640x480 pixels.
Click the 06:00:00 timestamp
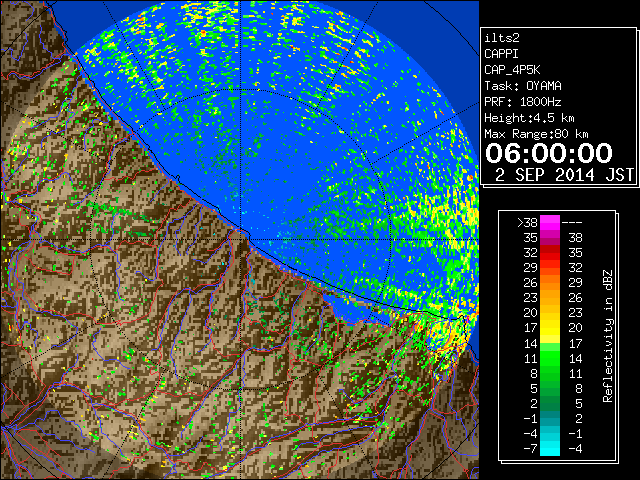[549, 153]
